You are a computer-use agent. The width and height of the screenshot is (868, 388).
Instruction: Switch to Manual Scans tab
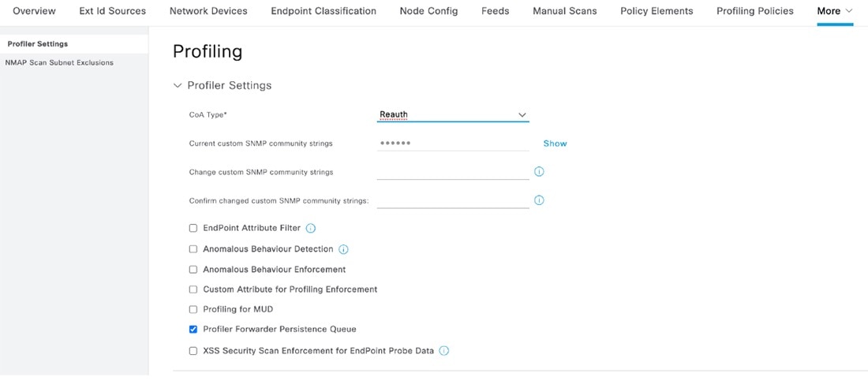click(x=565, y=11)
